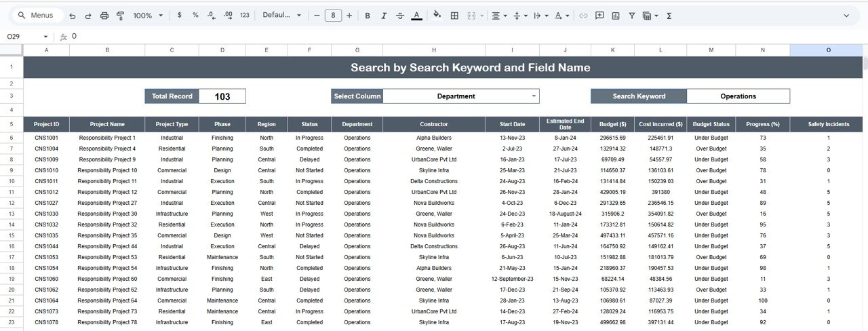868x331 pixels.
Task: Select column H header
Action: [434, 50]
